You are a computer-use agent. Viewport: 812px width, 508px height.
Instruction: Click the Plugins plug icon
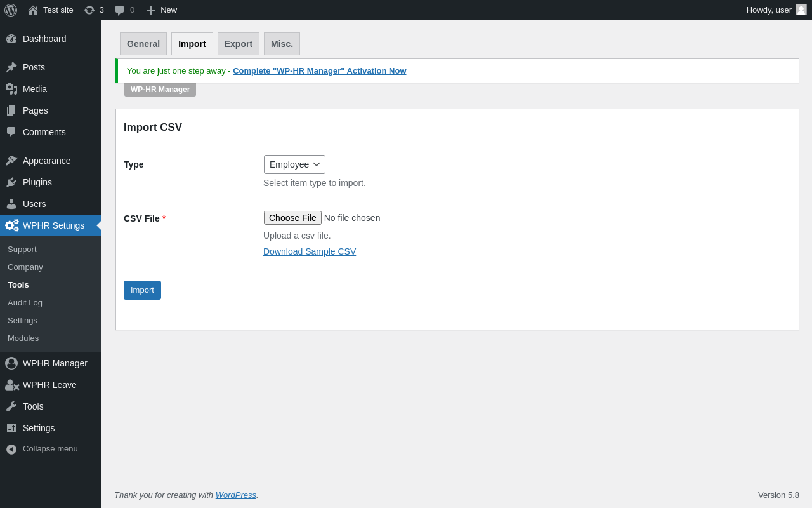click(11, 182)
